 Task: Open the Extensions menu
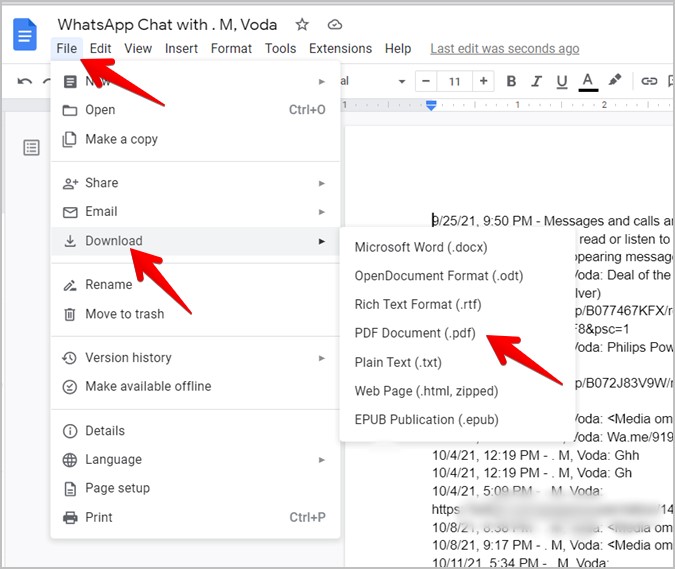click(x=340, y=48)
